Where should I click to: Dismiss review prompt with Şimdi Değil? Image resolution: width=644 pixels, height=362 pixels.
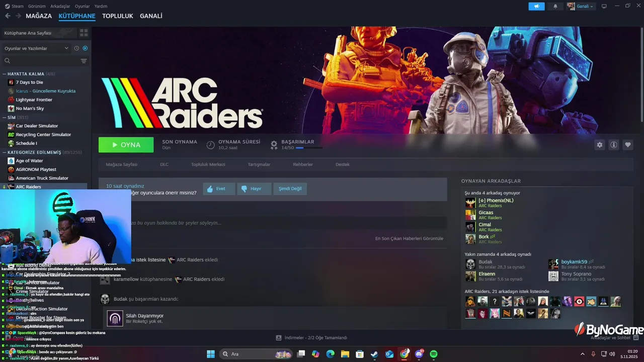tap(290, 189)
